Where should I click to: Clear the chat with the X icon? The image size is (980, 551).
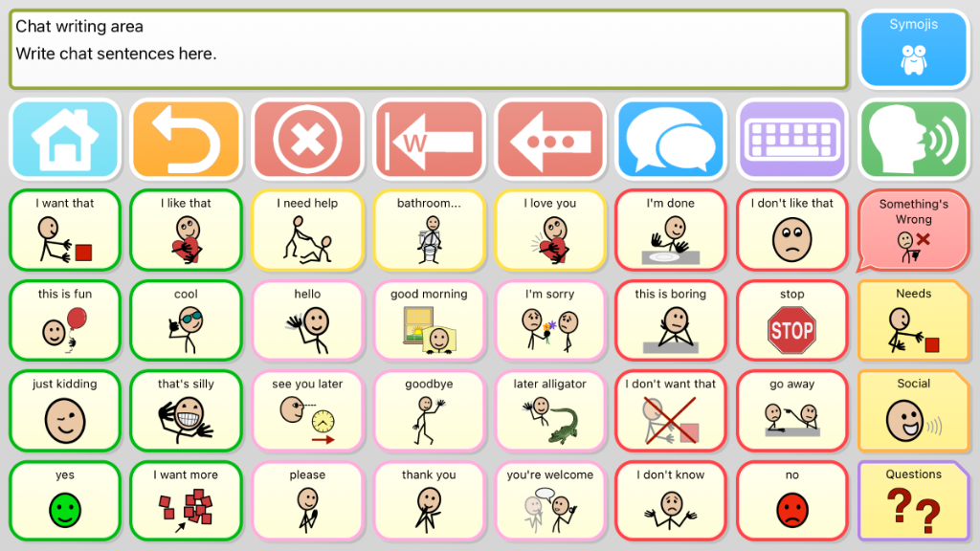click(307, 140)
